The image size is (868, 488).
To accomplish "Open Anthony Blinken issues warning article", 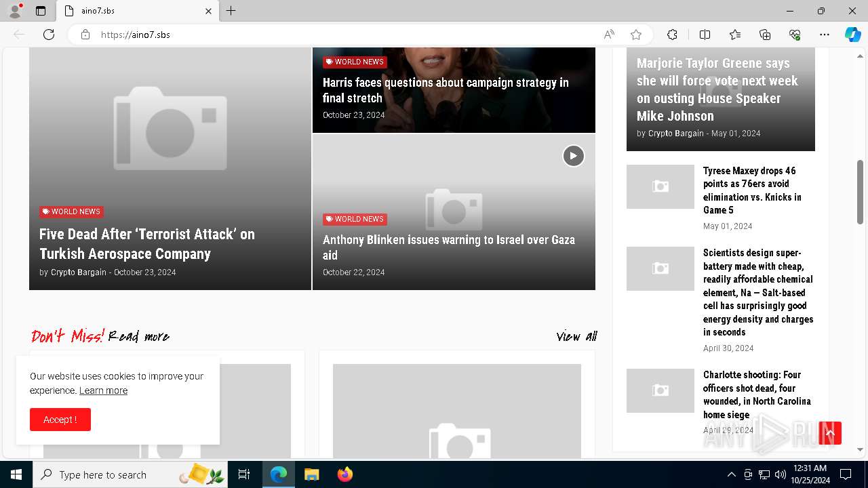I will [x=449, y=247].
